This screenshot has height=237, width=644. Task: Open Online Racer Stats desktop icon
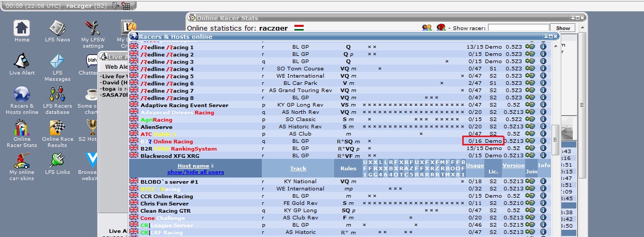22,127
